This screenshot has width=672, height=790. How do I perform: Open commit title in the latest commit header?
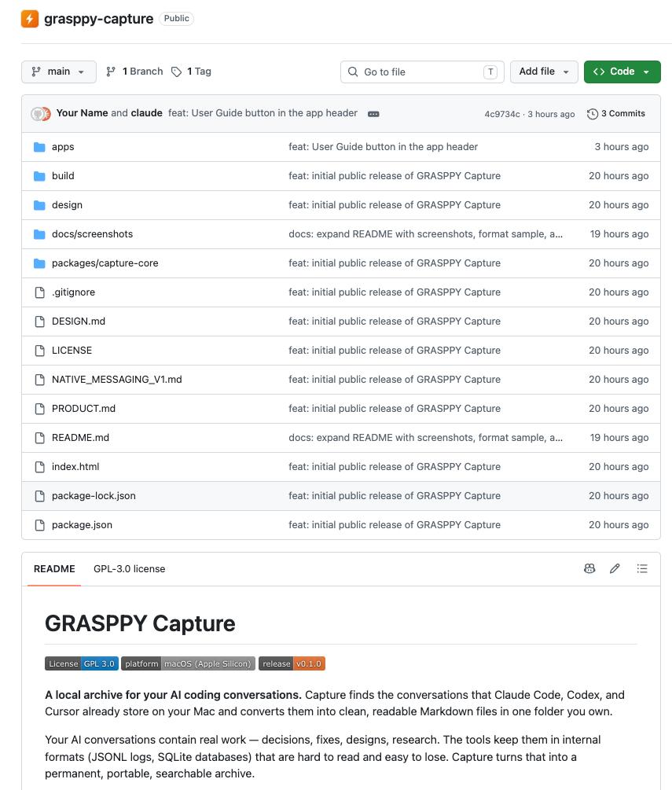click(x=263, y=113)
